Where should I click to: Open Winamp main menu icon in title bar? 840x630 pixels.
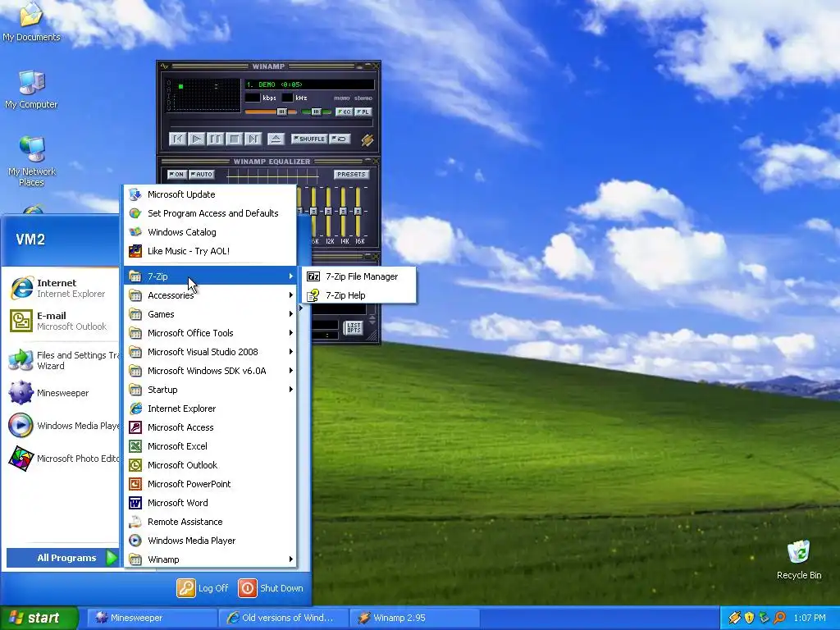(164, 66)
